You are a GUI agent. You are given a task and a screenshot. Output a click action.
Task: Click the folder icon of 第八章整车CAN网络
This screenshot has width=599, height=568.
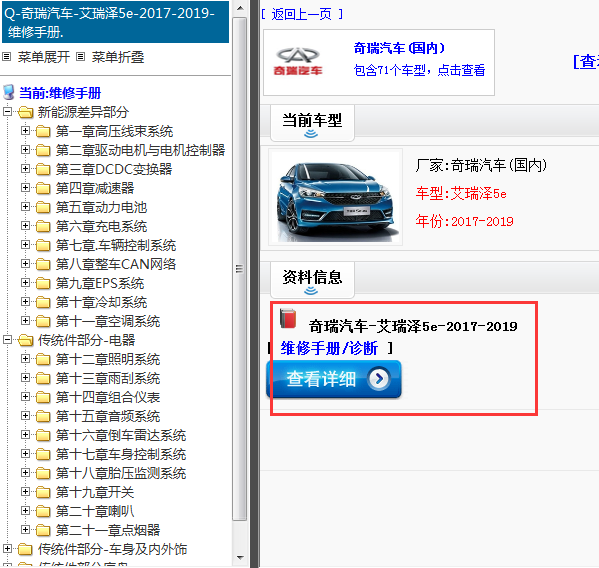pyautogui.click(x=43, y=264)
